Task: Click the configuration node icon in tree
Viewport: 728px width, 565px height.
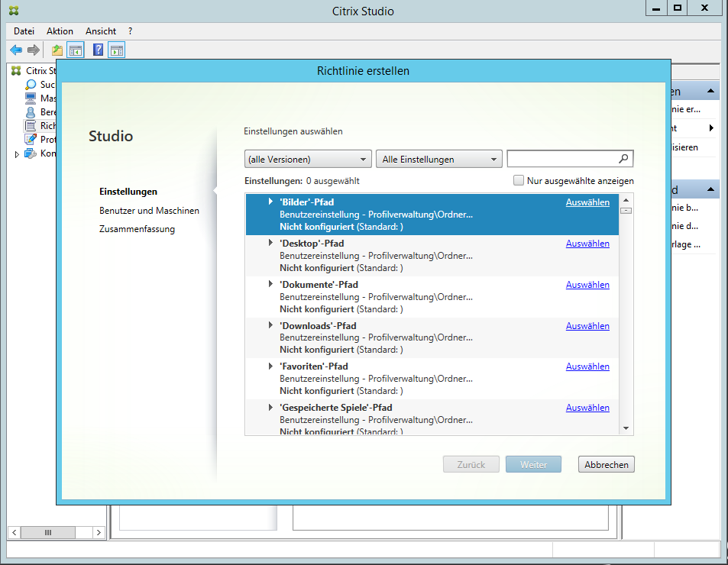Action: point(31,153)
